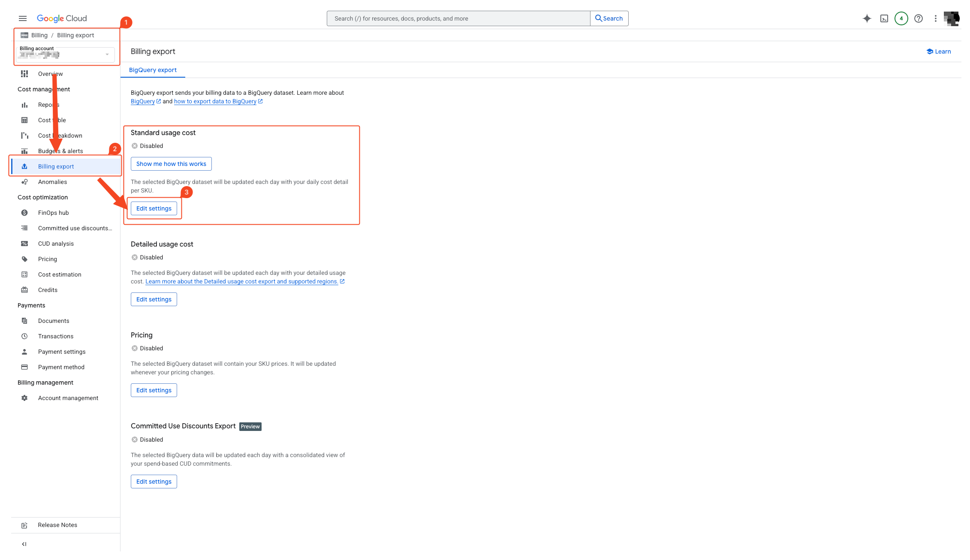The height and width of the screenshot is (560, 970).
Task: Edit settings for Pricing export
Action: click(154, 390)
